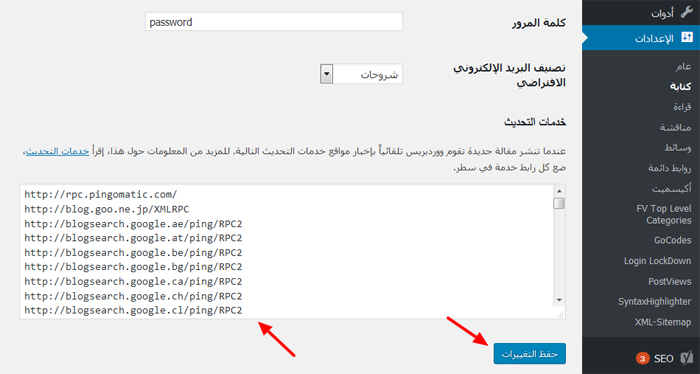Open FV Top Level Categories settings
This screenshot has width=700, height=374.
coord(664,215)
